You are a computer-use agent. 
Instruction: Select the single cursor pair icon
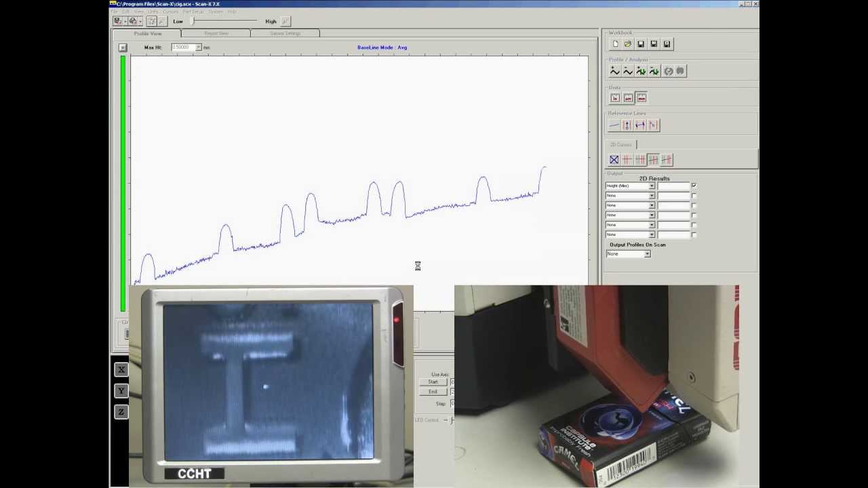[x=627, y=160]
